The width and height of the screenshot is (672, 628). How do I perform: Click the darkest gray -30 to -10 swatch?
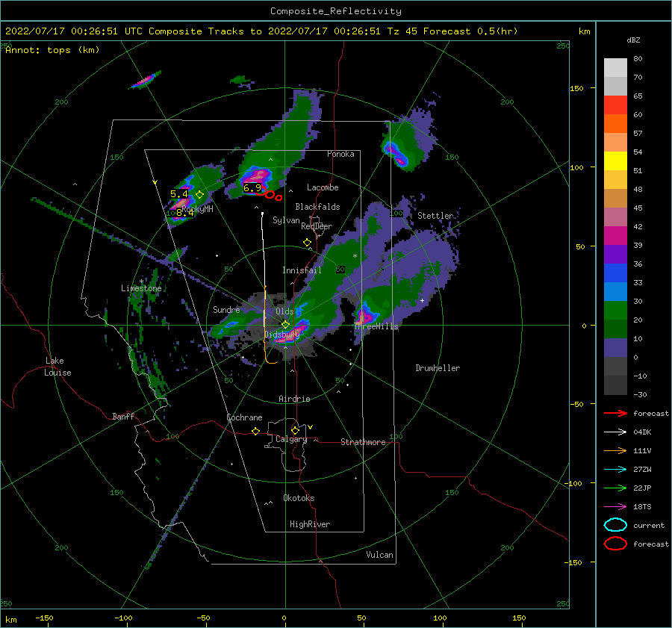(615, 385)
